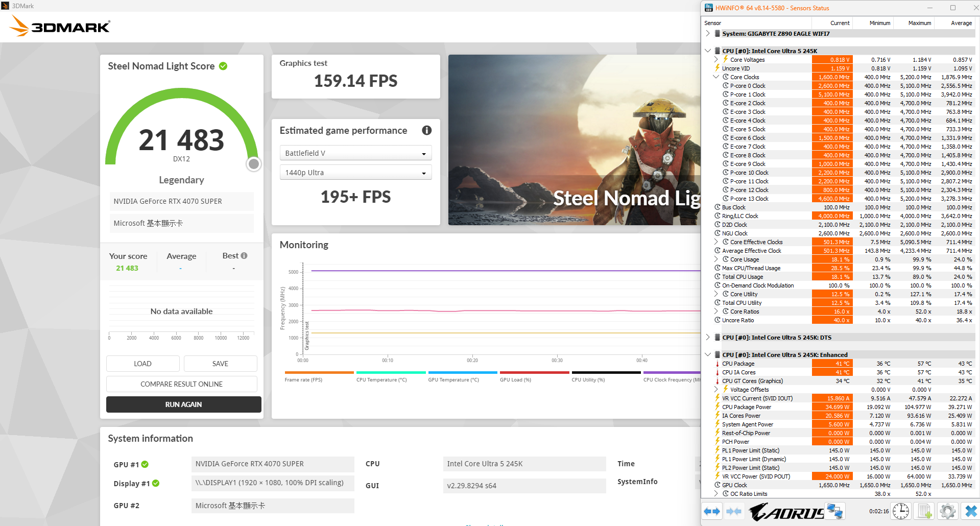Click the Steel Nomad Light preview image
The image size is (980, 526).
point(575,140)
